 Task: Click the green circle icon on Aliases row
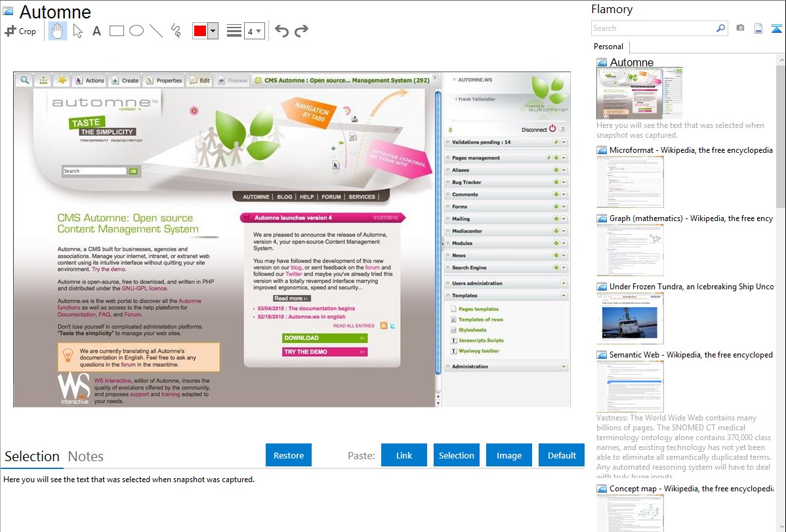coord(556,170)
